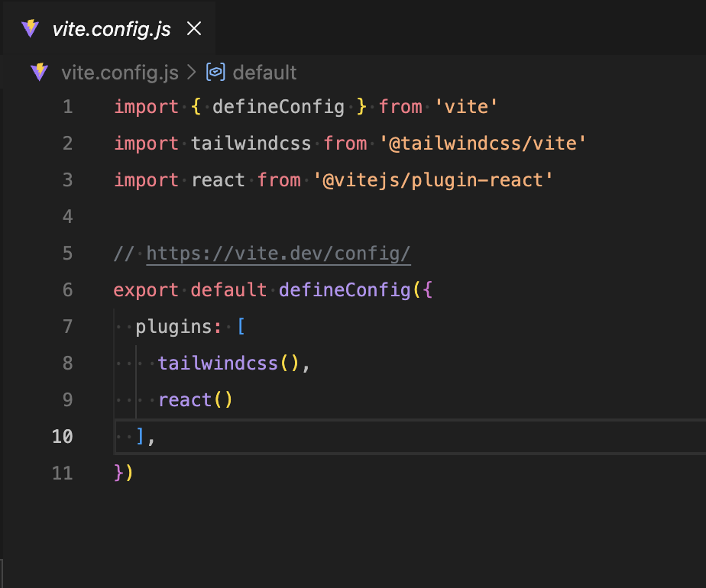The image size is (706, 588).
Task: Click defineConfig in the line 1 import
Action: pos(278,107)
